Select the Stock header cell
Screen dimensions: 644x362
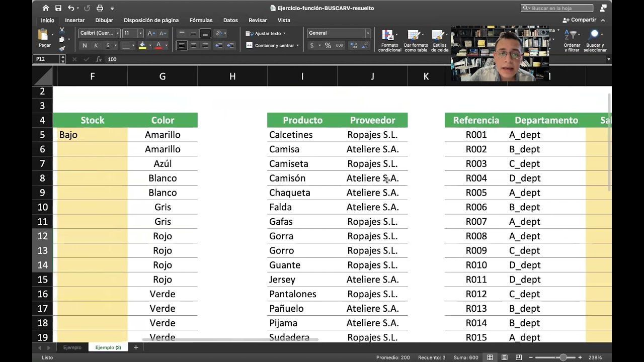[x=92, y=120]
